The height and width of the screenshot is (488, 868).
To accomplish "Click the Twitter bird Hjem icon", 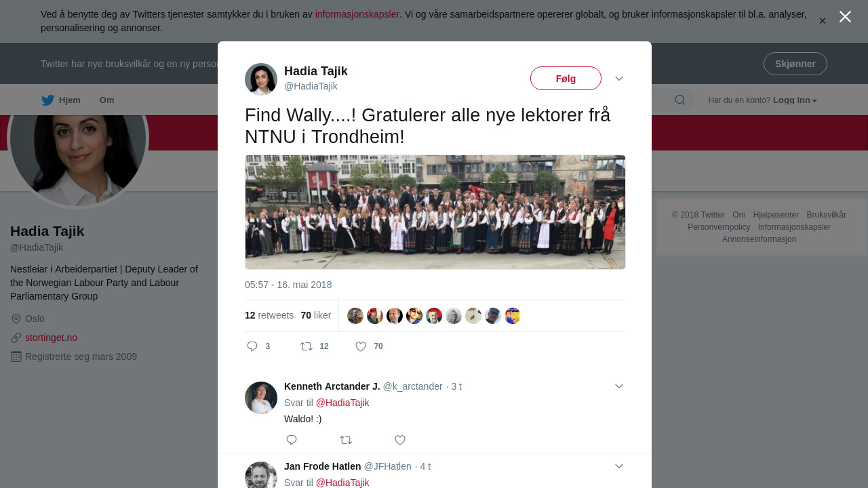I will [x=47, y=100].
